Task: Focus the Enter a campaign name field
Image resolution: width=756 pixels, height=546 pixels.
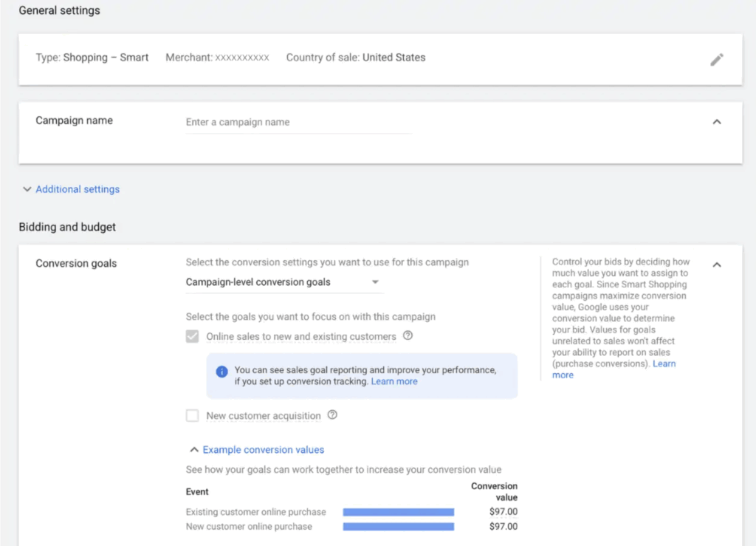Action: click(x=298, y=123)
